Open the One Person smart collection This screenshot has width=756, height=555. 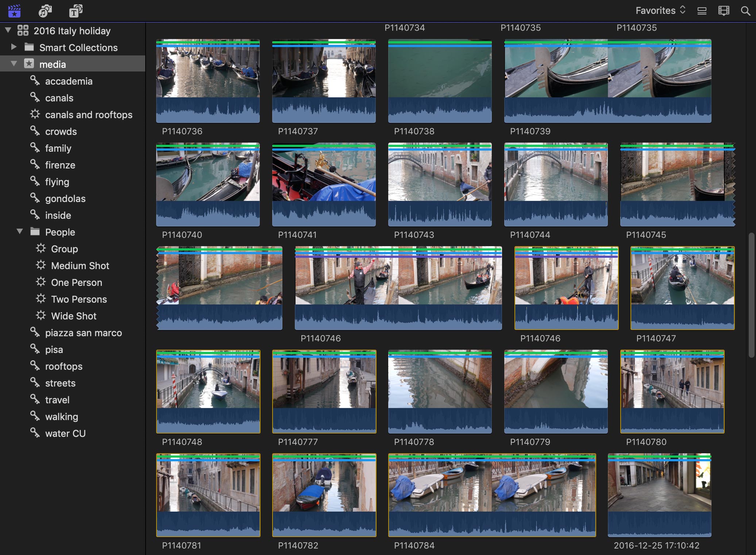77,283
